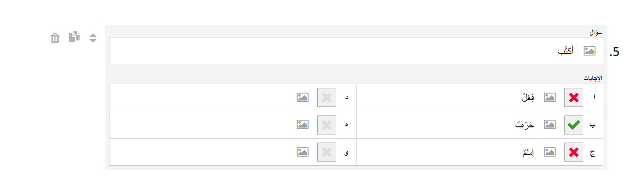Image resolution: width=644 pixels, height=182 pixels.
Task: Delete question 5 with trash icon
Action: tap(55, 38)
